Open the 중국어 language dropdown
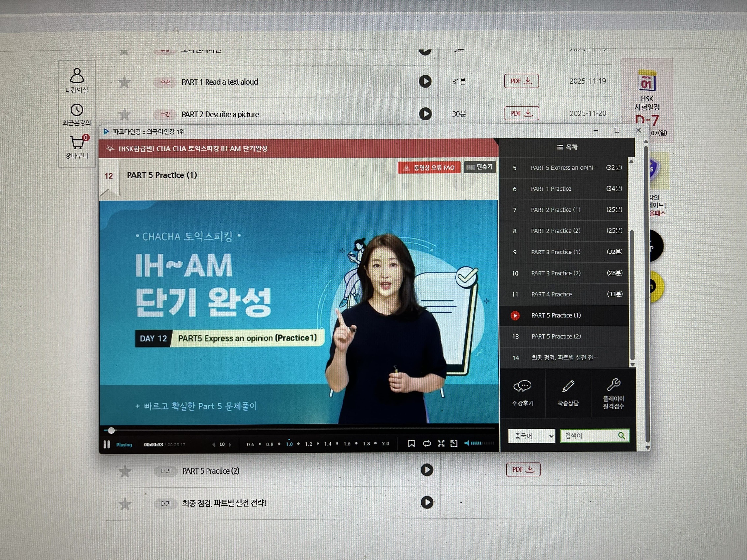This screenshot has width=747, height=560. [531, 436]
